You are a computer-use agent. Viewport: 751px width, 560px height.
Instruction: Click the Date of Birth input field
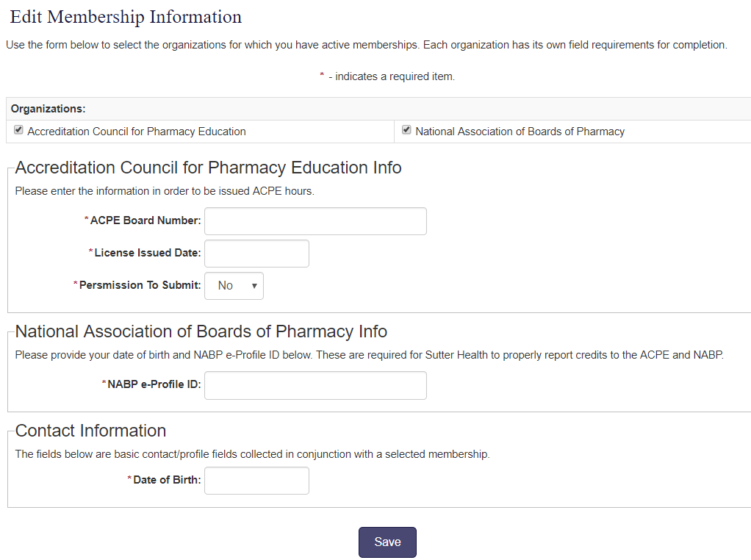pos(256,481)
